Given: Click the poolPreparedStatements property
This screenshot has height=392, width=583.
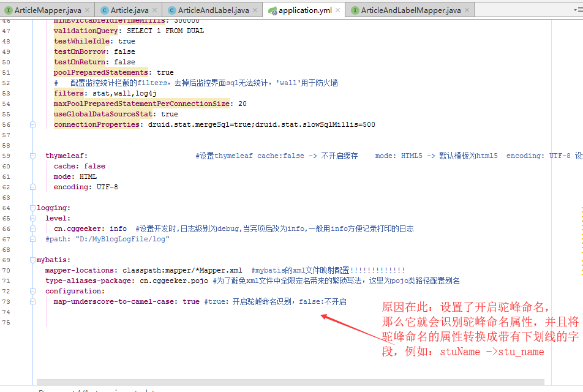Looking at the screenshot, I should pyautogui.click(x=101, y=72).
